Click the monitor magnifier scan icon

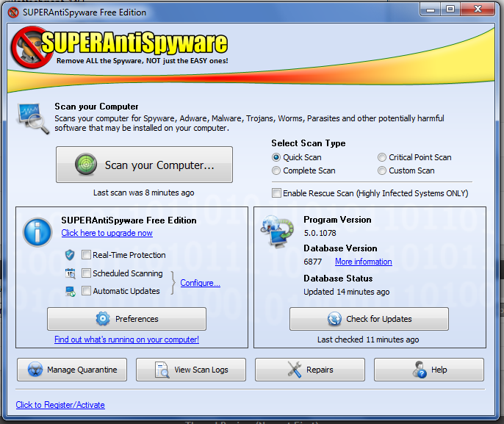click(x=32, y=118)
